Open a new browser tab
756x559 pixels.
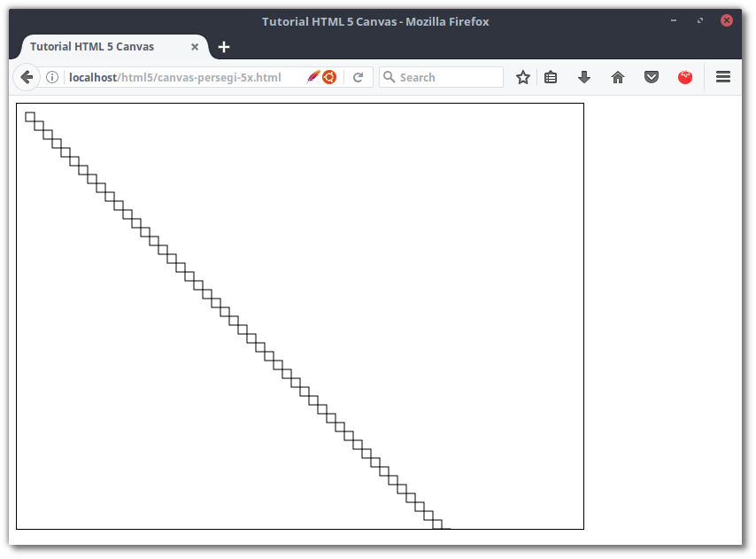click(x=223, y=47)
